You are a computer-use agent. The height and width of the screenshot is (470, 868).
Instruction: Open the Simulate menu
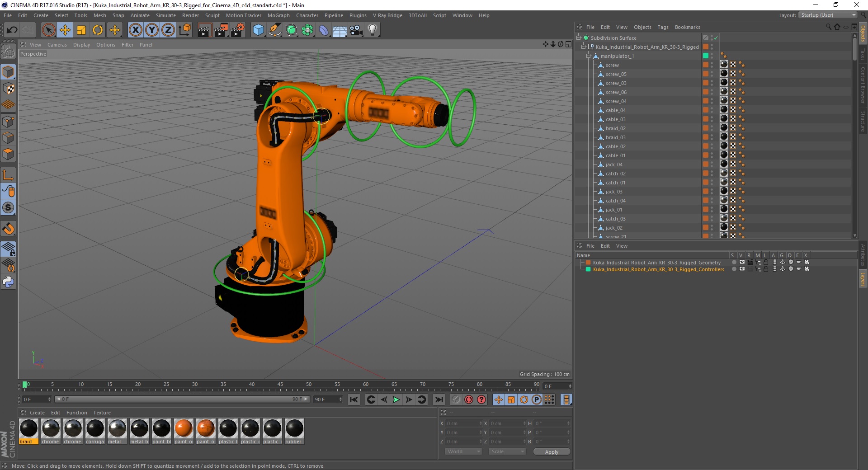[x=166, y=15]
